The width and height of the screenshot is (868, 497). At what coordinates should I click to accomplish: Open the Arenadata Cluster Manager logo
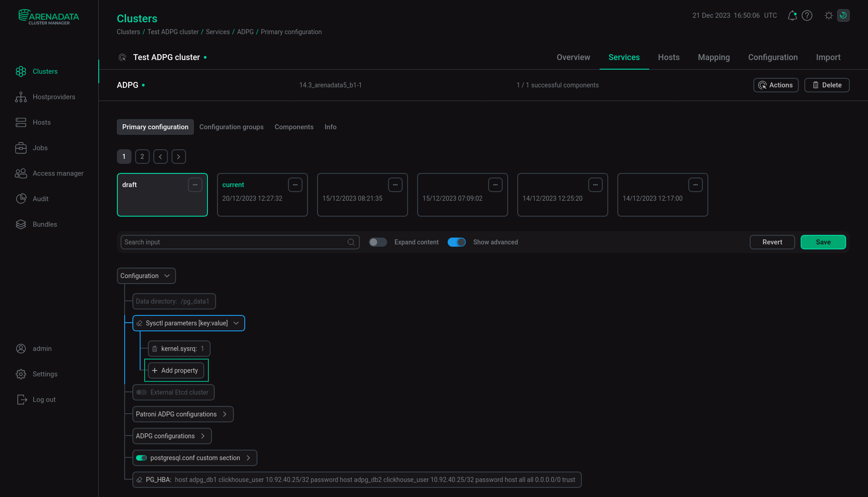click(x=49, y=17)
